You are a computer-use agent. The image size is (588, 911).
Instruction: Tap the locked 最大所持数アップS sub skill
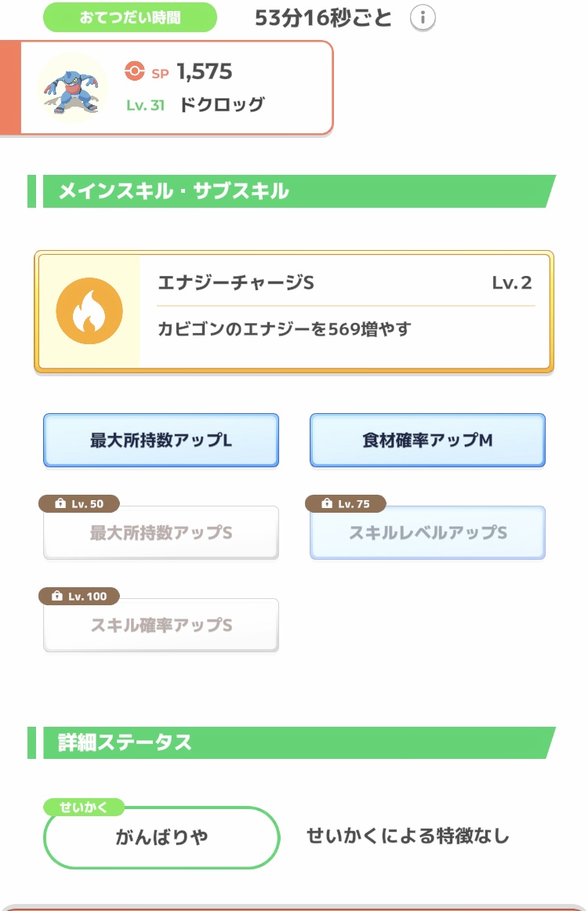pyautogui.click(x=161, y=534)
